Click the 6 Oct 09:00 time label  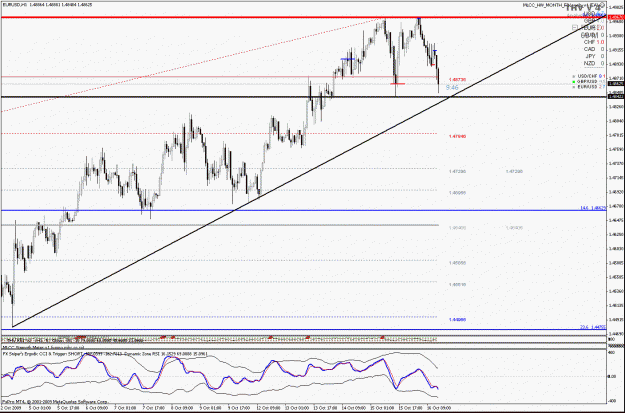coord(97,408)
